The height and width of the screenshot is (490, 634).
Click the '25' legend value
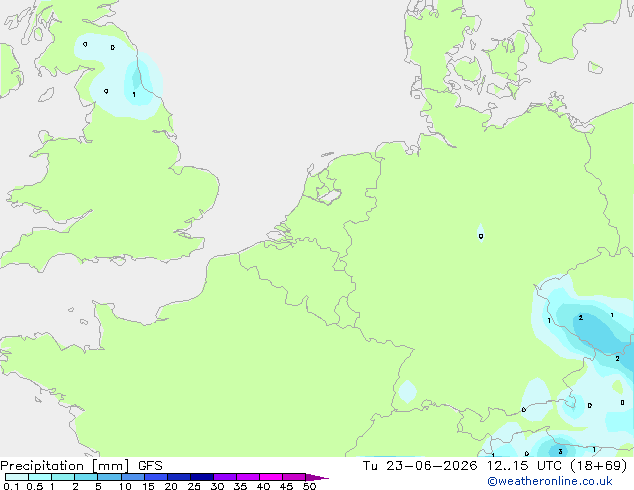[194, 486]
